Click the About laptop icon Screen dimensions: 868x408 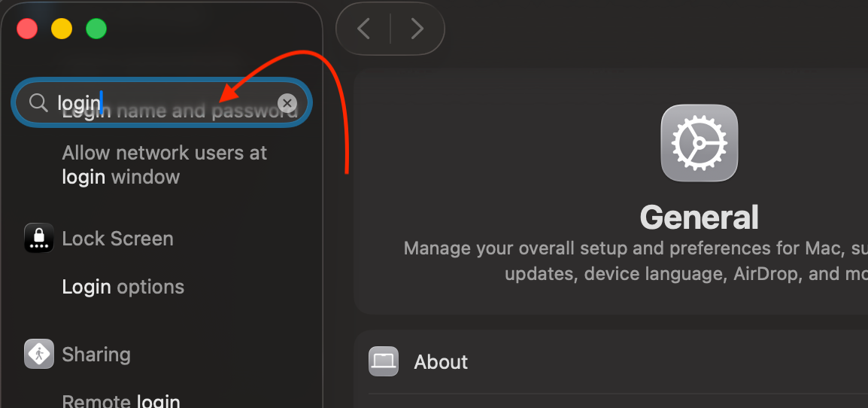[x=384, y=361]
